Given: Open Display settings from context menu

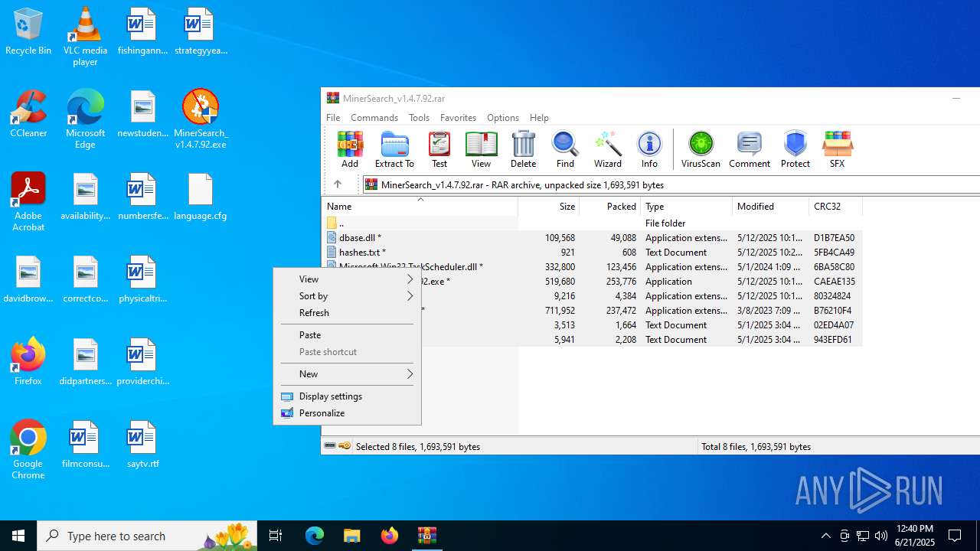Looking at the screenshot, I should pos(347,396).
